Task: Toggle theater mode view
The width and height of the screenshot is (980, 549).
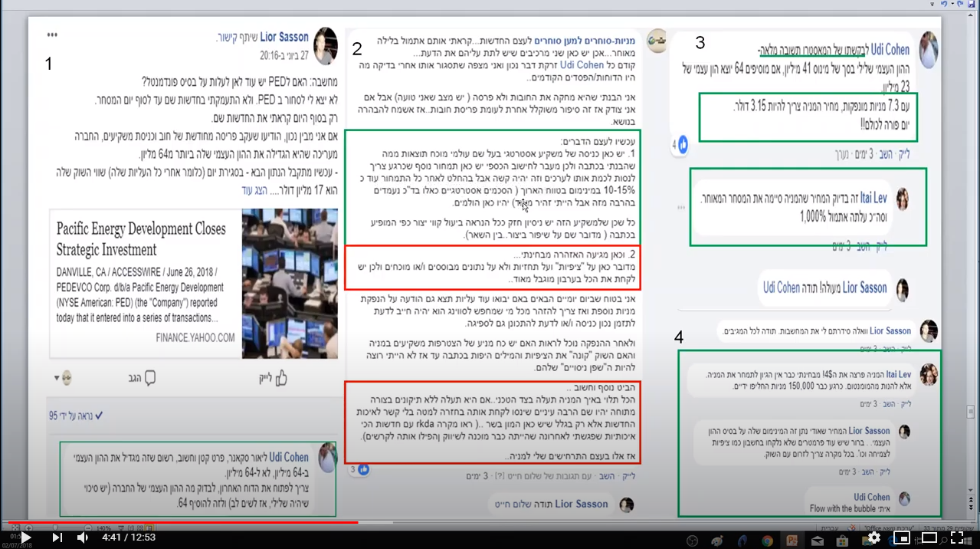Action: click(x=929, y=537)
